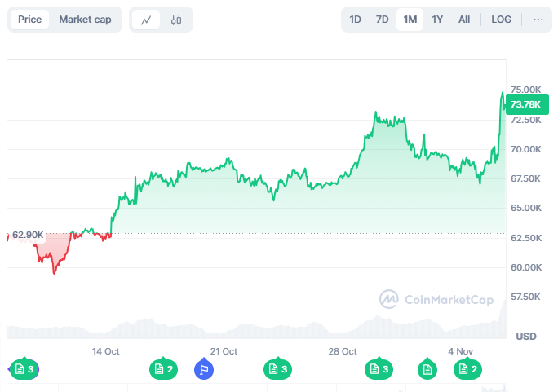Click the 65.00K axis label
Image resolution: width=558 pixels, height=392 pixels.
(x=525, y=208)
